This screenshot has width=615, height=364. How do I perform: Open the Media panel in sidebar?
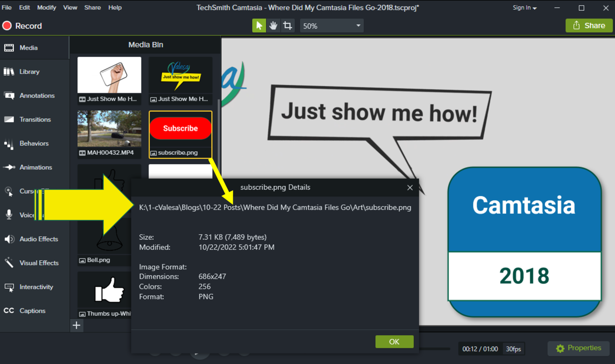point(28,47)
